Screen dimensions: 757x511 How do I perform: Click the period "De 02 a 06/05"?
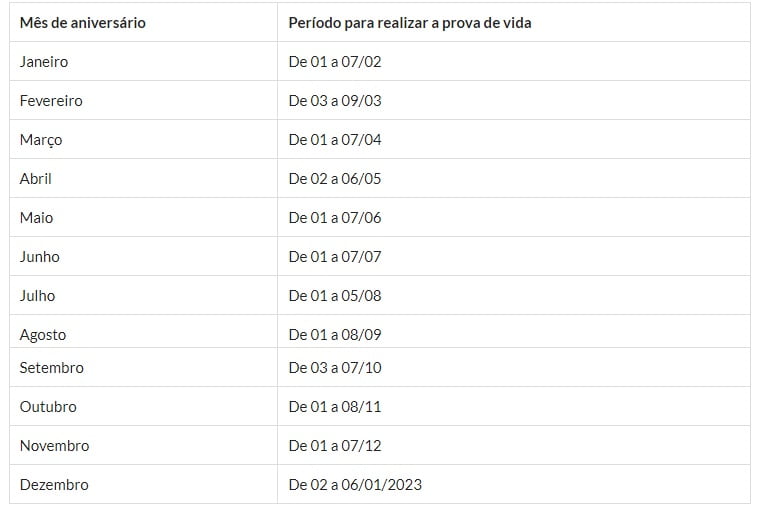click(335, 178)
